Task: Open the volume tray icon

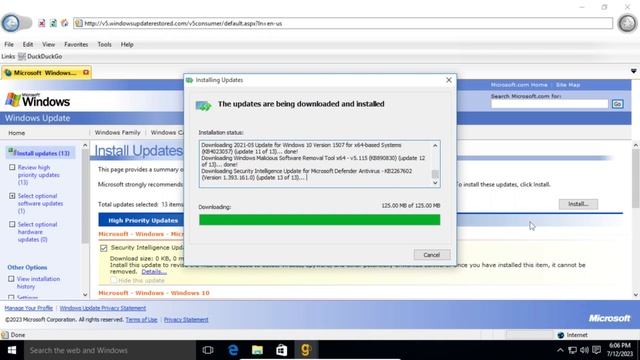Action: pyautogui.click(x=584, y=350)
